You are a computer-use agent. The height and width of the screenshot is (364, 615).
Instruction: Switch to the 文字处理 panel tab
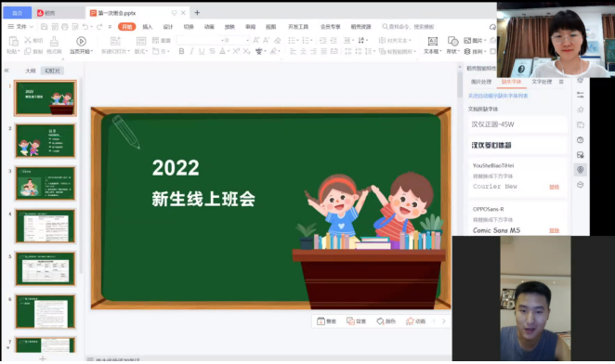click(542, 82)
